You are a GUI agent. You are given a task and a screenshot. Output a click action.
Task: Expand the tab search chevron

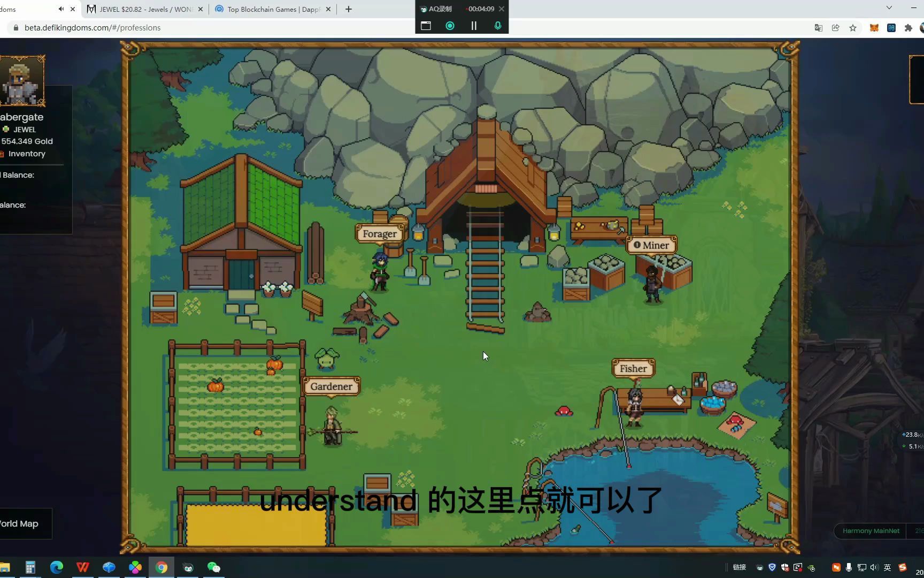[x=889, y=7]
